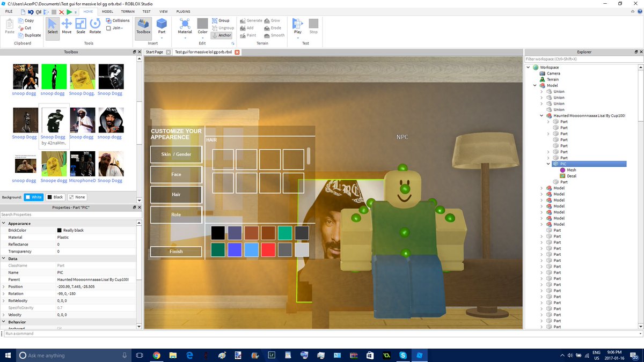
Task: Click the Run a command bar
Action: [322, 333]
